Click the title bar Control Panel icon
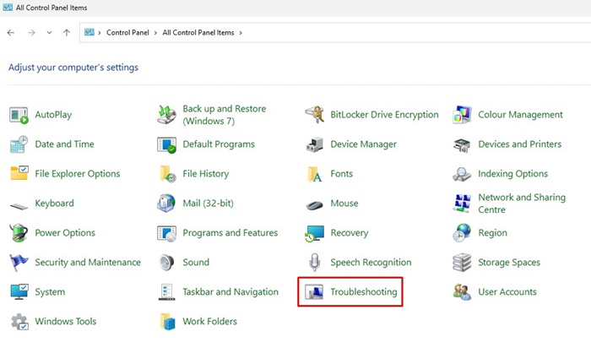This screenshot has width=591, height=364. [8, 7]
